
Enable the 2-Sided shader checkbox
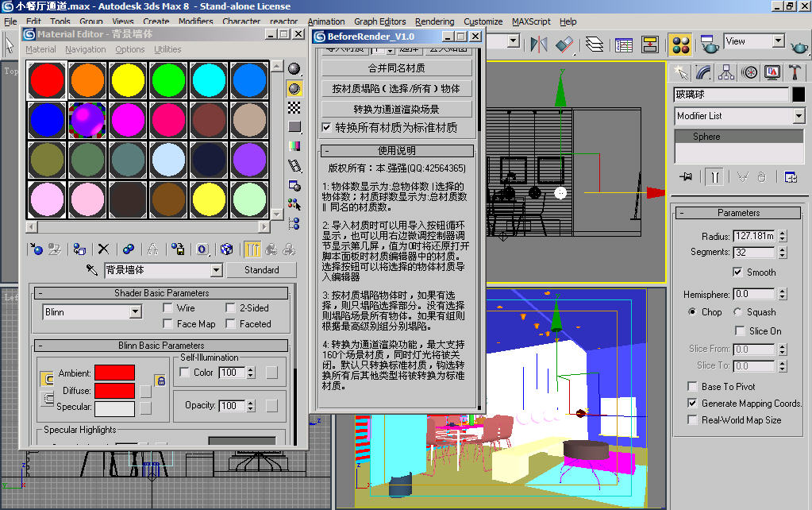(x=231, y=308)
